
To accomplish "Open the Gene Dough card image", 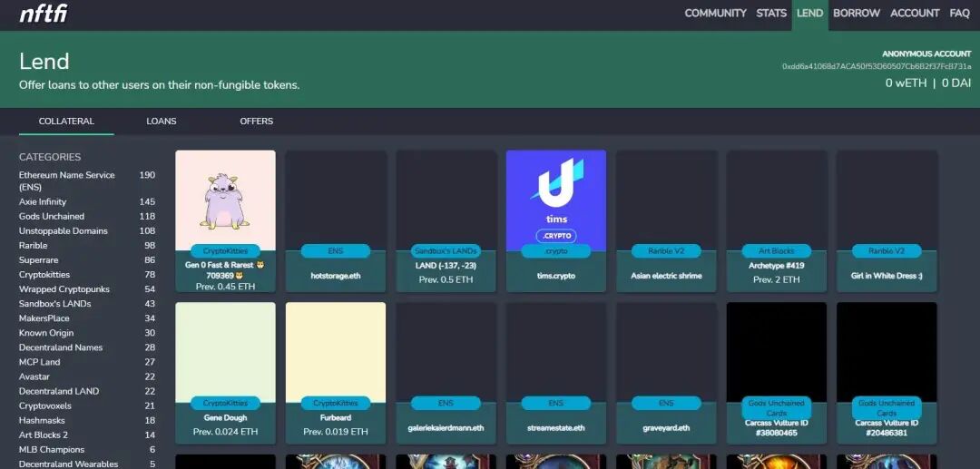I will click(226, 353).
